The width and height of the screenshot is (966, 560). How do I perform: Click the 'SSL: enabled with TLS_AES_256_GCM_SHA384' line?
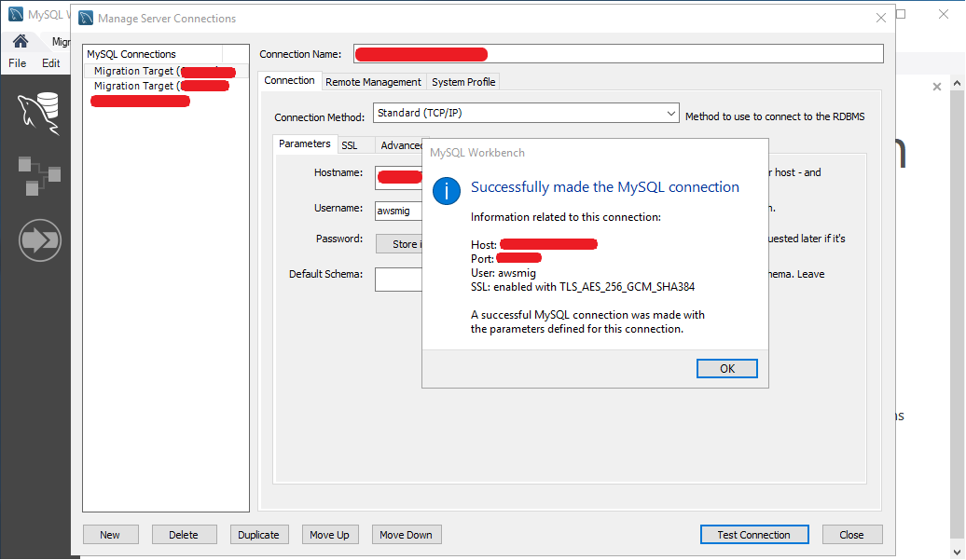pyautogui.click(x=583, y=287)
